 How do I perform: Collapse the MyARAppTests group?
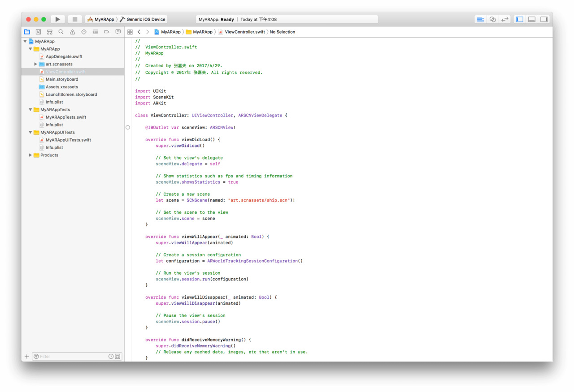click(x=30, y=110)
